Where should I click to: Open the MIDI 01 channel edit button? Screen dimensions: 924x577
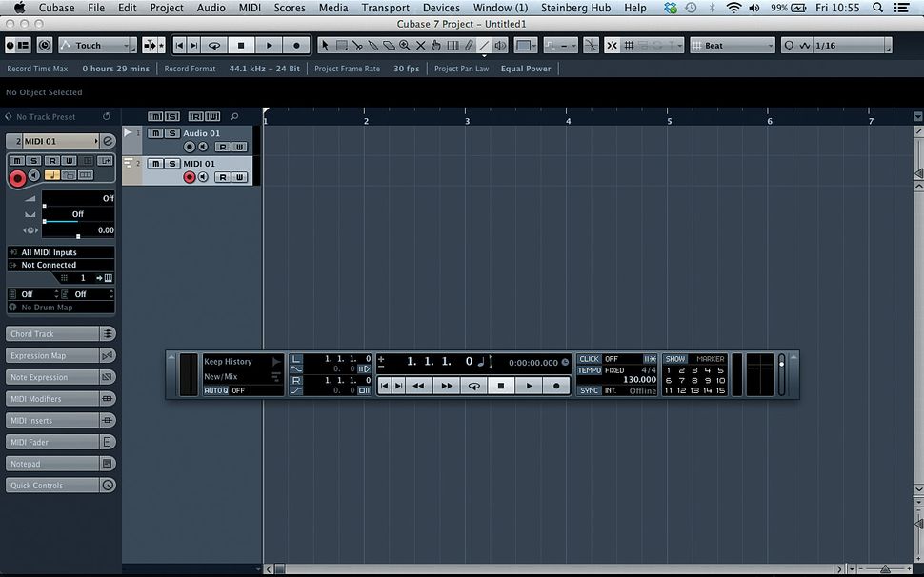tap(107, 141)
